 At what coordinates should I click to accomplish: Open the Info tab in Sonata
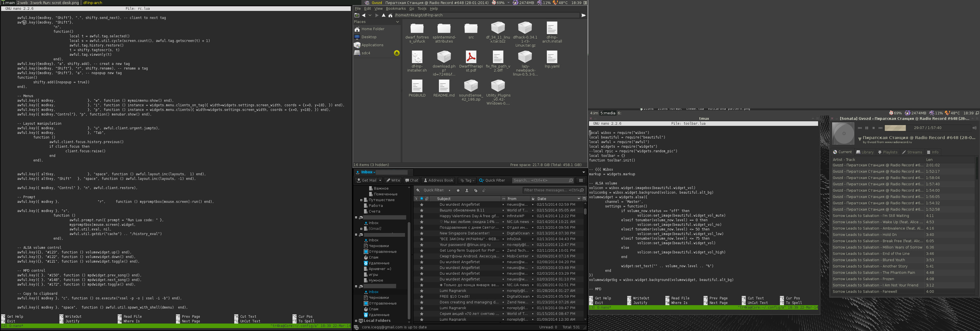point(932,152)
